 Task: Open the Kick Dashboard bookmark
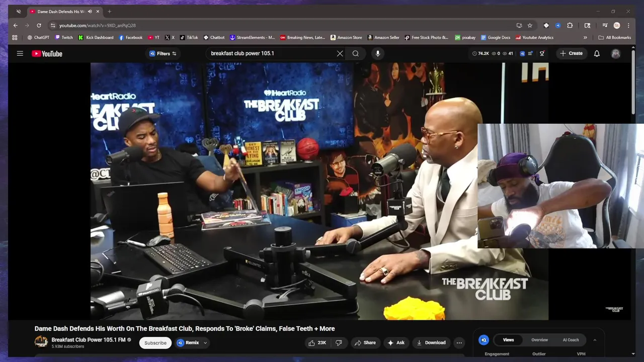click(96, 37)
